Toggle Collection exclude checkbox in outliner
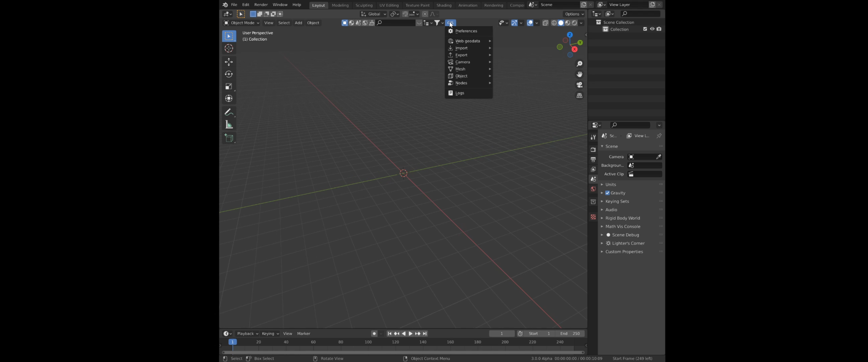868x362 pixels. coord(645,29)
